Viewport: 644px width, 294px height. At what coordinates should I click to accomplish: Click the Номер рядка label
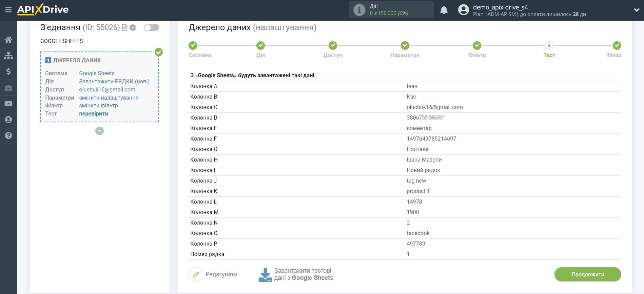[207, 254]
